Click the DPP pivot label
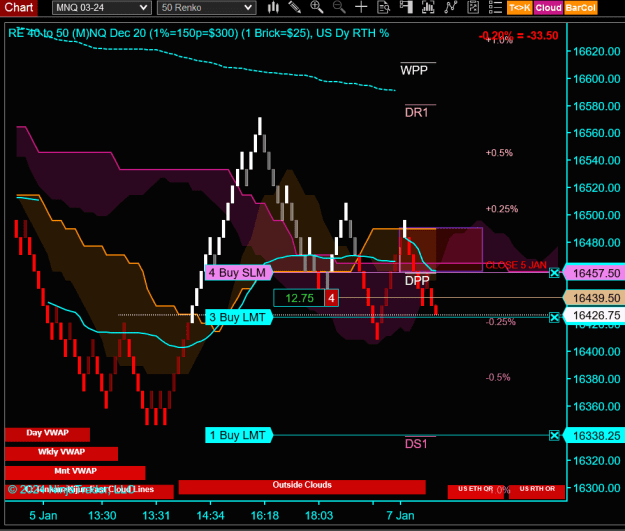 [x=417, y=280]
